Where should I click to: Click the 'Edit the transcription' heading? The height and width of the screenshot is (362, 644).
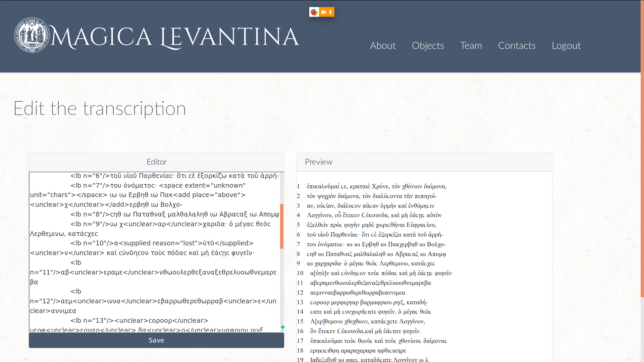coord(100,108)
